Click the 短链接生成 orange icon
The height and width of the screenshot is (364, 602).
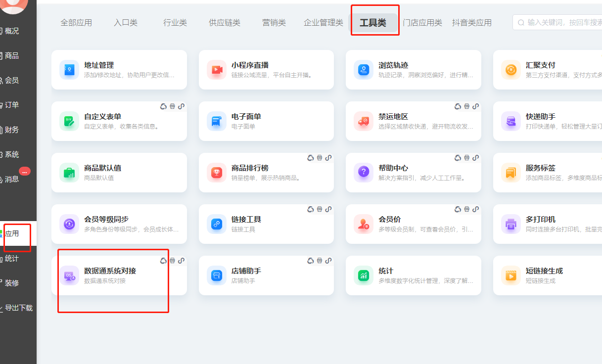[x=510, y=275]
